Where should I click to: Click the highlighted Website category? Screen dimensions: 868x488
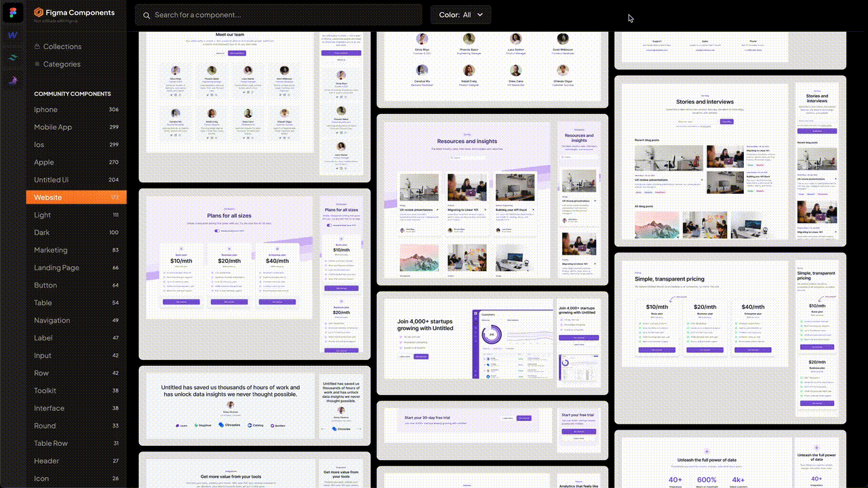tap(76, 197)
